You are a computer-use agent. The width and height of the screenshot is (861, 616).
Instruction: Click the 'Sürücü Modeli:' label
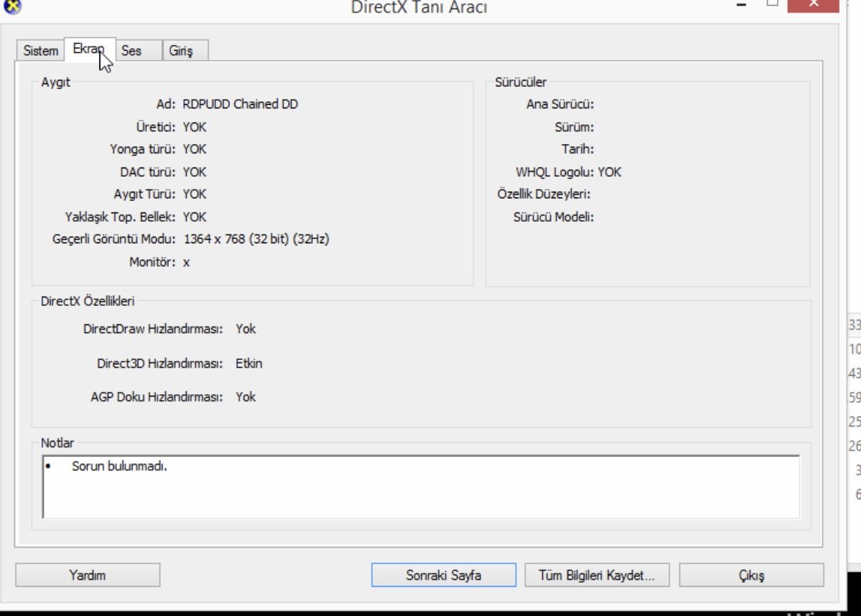pos(554,217)
